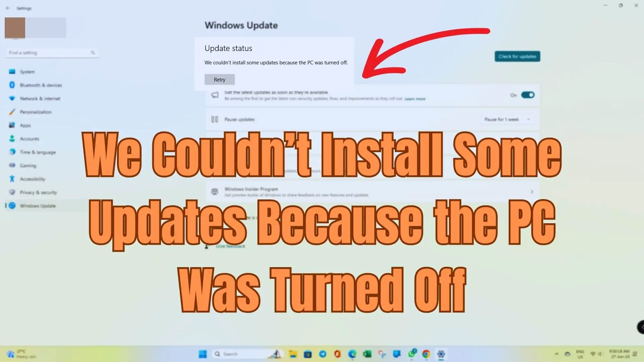Toggle the Windows Insider Program expander
Image resolution: width=644 pixels, height=362 pixels.
pyautogui.click(x=531, y=191)
